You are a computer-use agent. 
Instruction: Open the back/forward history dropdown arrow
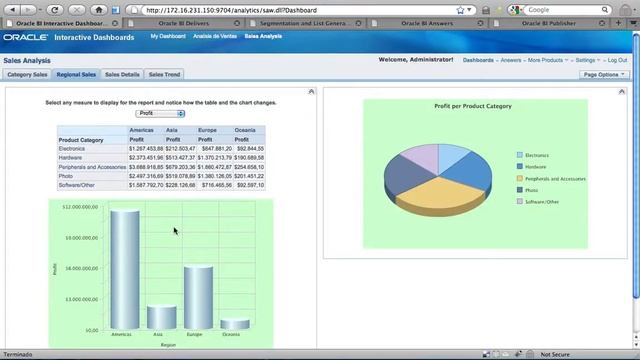(x=40, y=10)
